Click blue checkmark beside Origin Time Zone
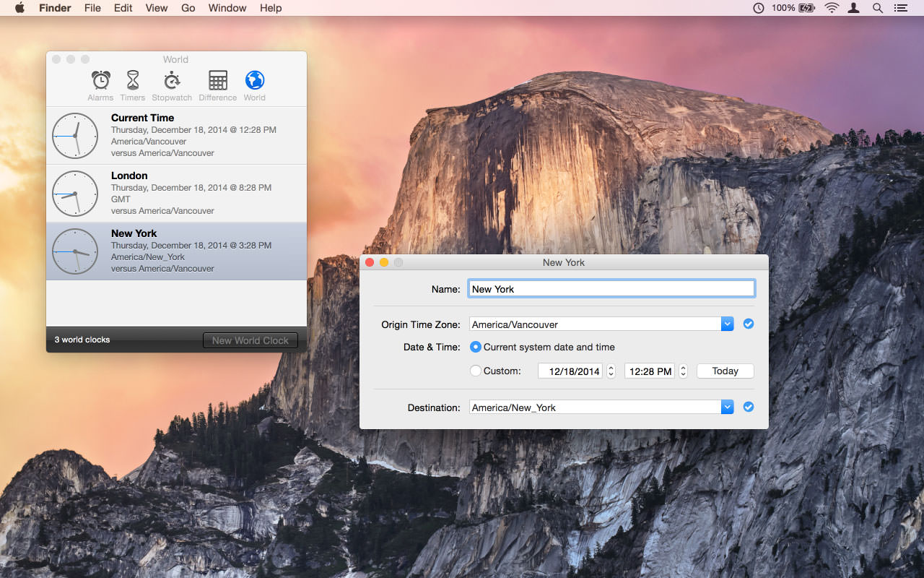The image size is (924, 578). (749, 324)
